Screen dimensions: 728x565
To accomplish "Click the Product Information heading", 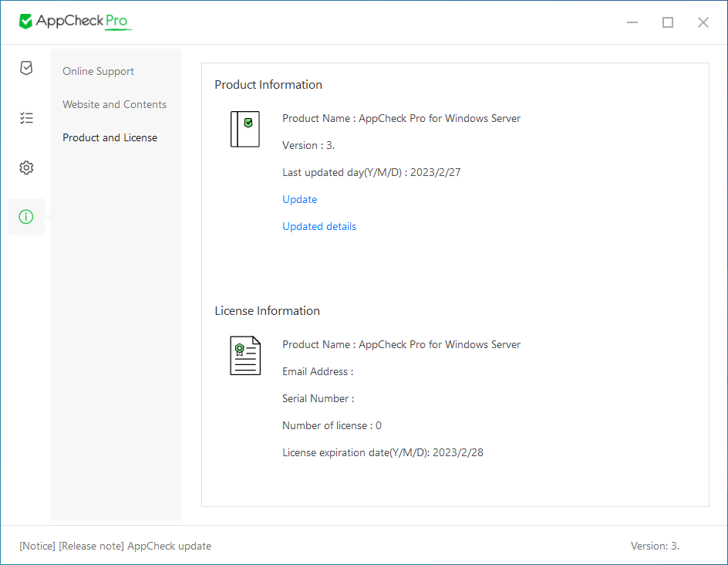I will click(x=268, y=85).
